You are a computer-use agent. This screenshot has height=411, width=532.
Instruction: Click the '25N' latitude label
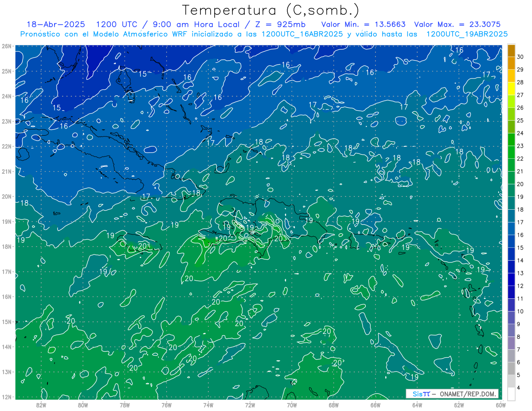click(x=6, y=71)
